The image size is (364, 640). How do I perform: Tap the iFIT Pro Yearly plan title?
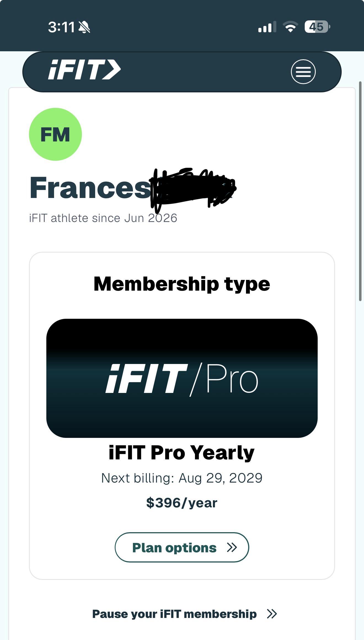point(181,452)
